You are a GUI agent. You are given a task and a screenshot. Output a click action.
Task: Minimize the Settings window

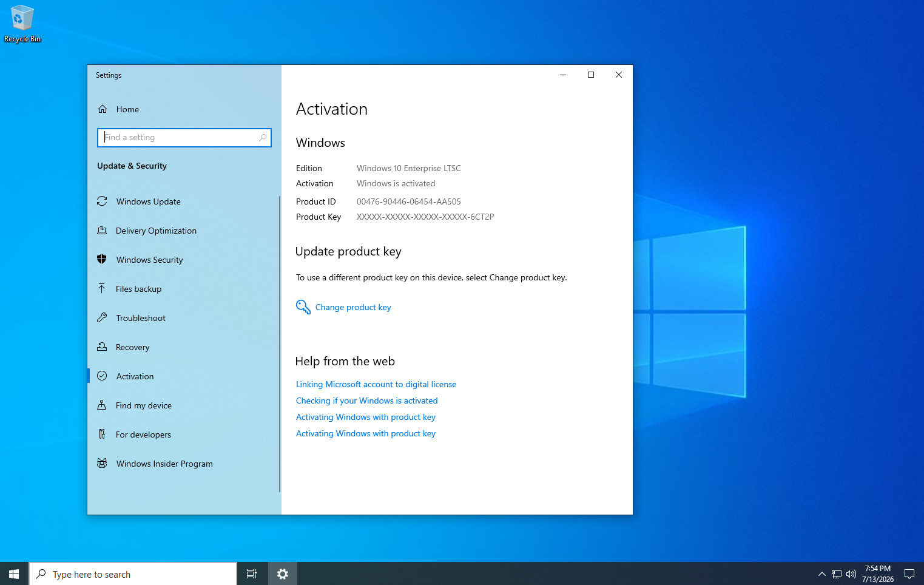(x=563, y=75)
